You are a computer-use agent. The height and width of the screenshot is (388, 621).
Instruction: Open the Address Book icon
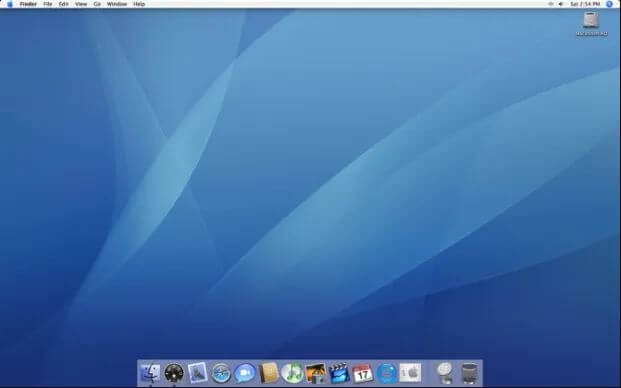(269, 373)
